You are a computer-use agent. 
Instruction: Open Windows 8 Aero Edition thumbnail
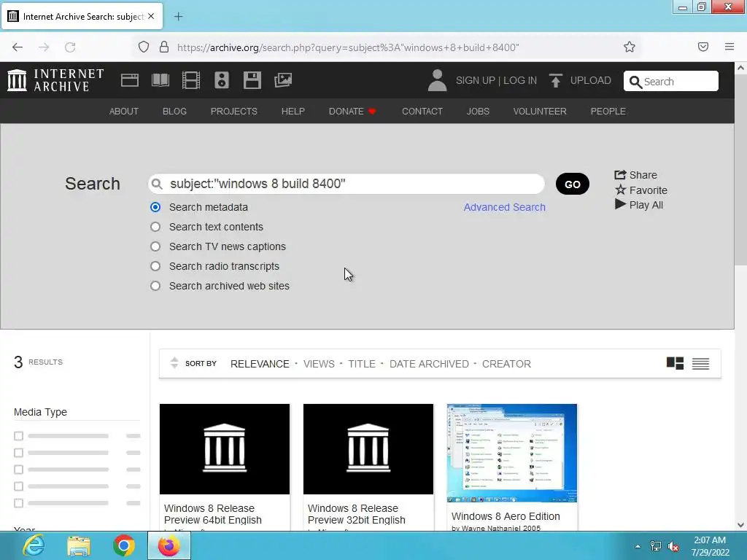coord(511,453)
